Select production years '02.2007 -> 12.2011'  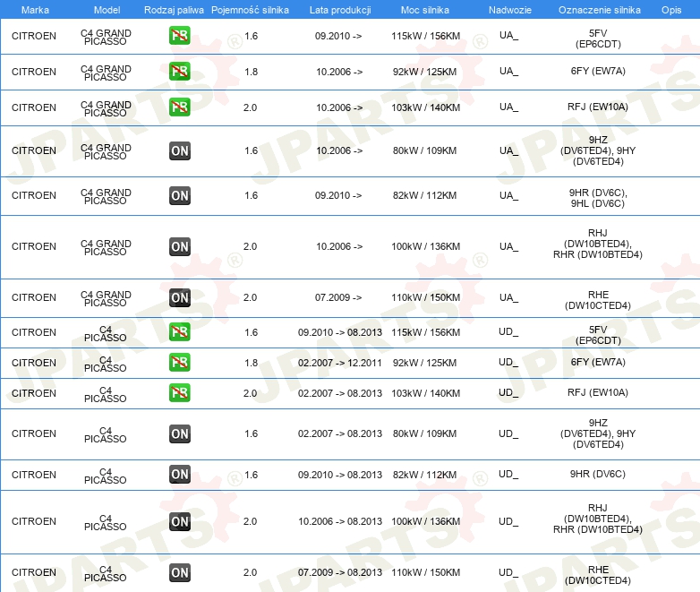(340, 363)
